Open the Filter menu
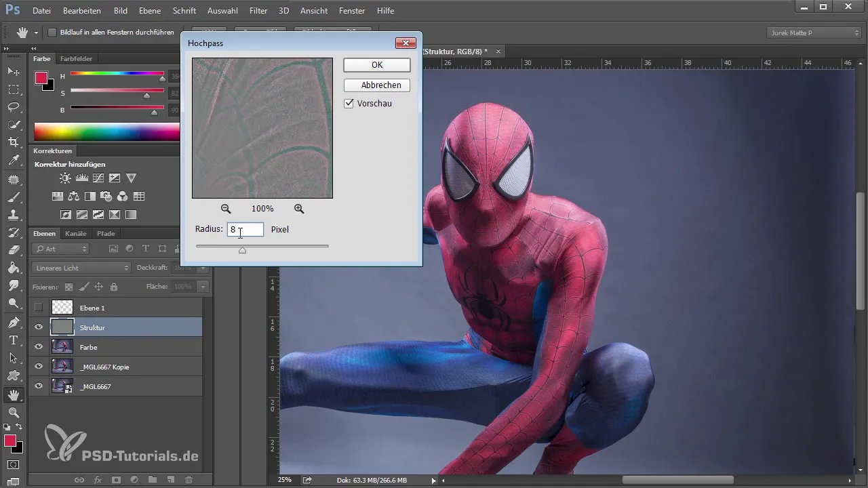The width and height of the screenshot is (868, 488). pyautogui.click(x=258, y=11)
